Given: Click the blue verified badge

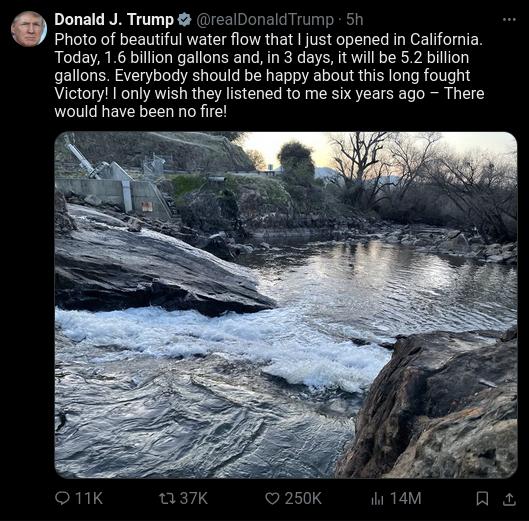Looking at the screenshot, I should pyautogui.click(x=185, y=20).
